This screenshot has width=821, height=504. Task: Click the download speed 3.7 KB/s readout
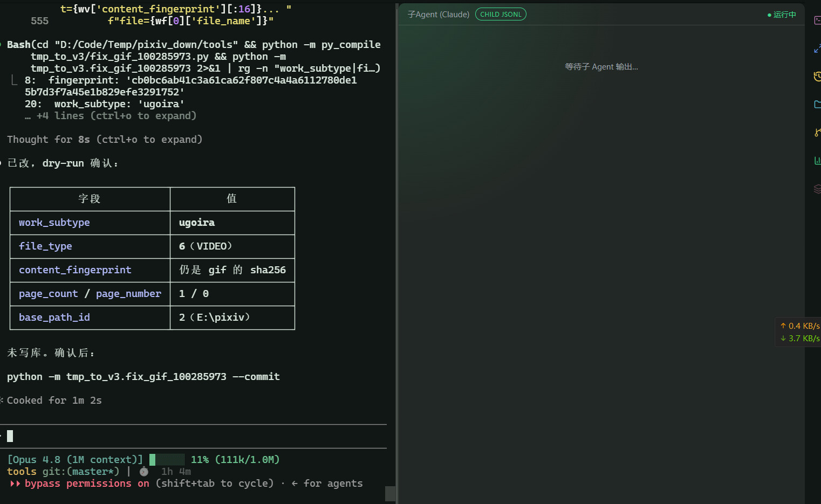(800, 339)
